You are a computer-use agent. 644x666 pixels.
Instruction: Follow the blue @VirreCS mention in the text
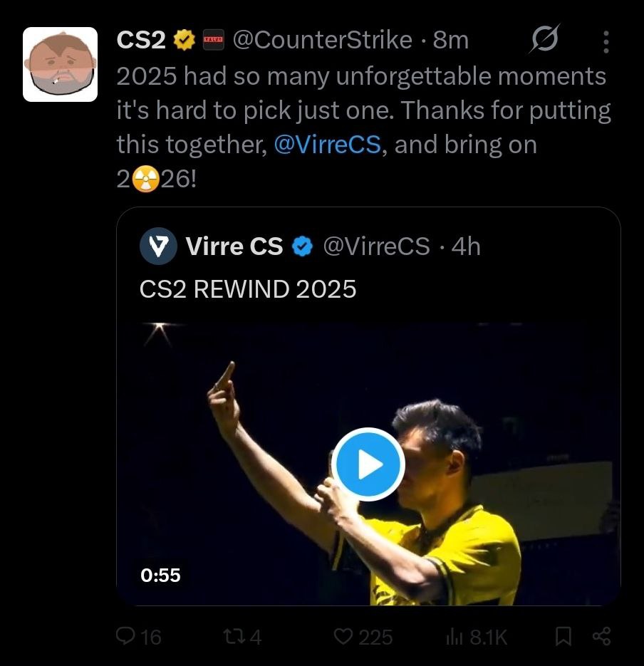328,145
